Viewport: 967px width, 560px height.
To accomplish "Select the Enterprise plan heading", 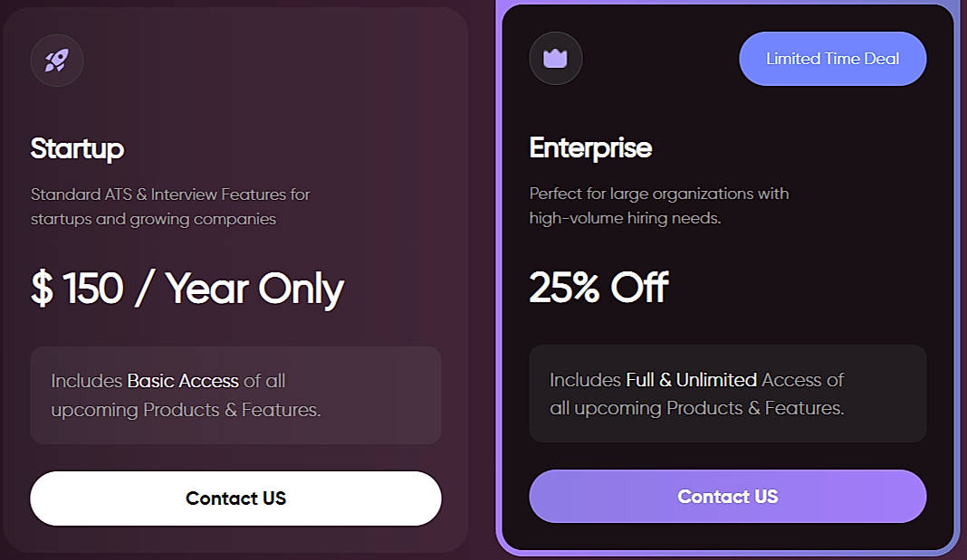I will (x=590, y=147).
